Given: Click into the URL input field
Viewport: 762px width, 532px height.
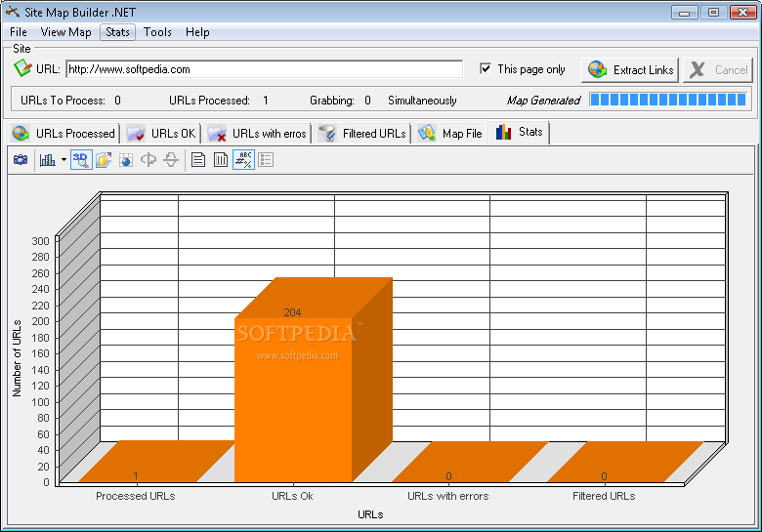Looking at the screenshot, I should pyautogui.click(x=265, y=69).
